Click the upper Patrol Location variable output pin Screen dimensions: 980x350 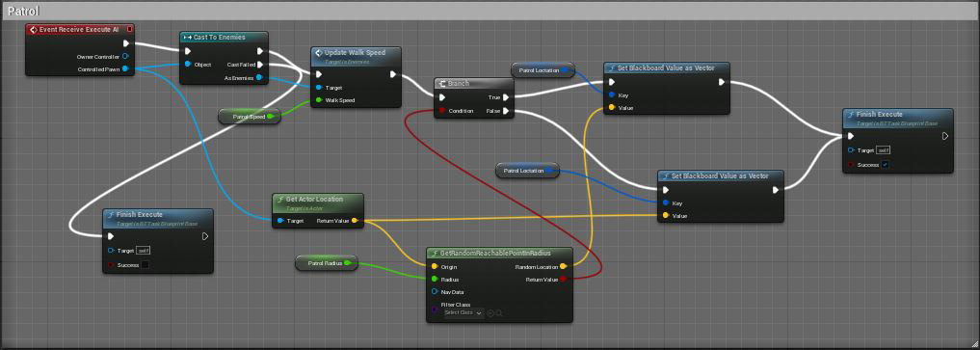[565, 70]
